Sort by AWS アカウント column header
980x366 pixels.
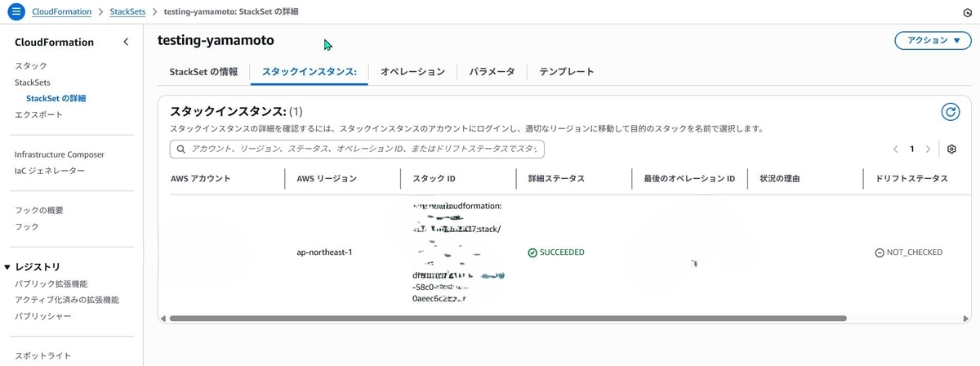click(201, 178)
